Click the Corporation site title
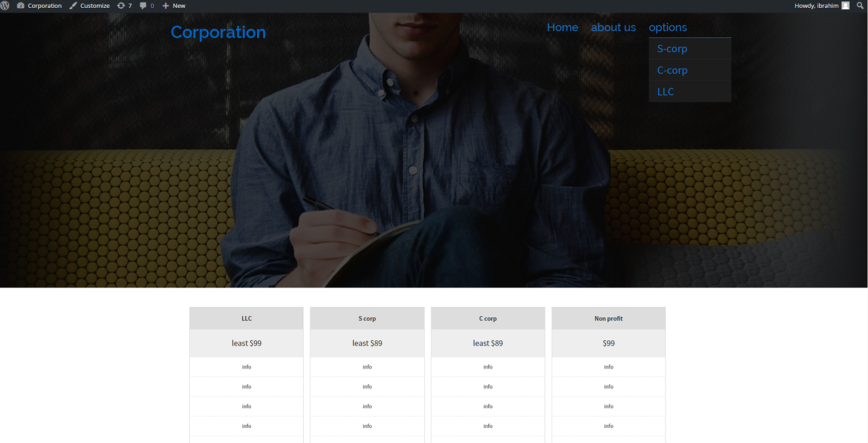Image resolution: width=868 pixels, height=443 pixels. [218, 32]
